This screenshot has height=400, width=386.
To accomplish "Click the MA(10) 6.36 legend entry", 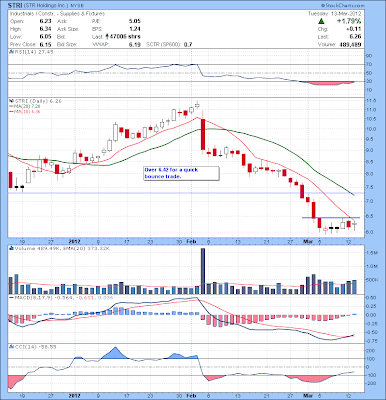I will pyautogui.click(x=26, y=112).
